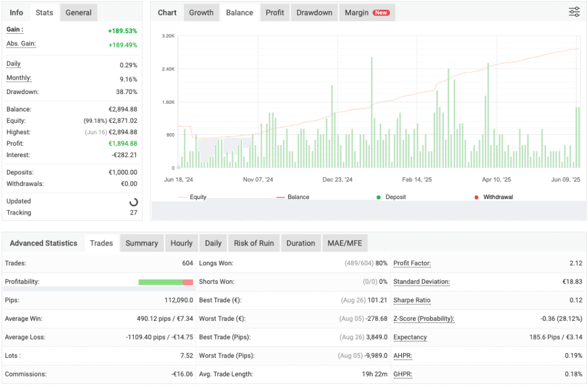This screenshot has width=588, height=385.
Task: Open the chart filter settings icon
Action: pyautogui.click(x=574, y=11)
